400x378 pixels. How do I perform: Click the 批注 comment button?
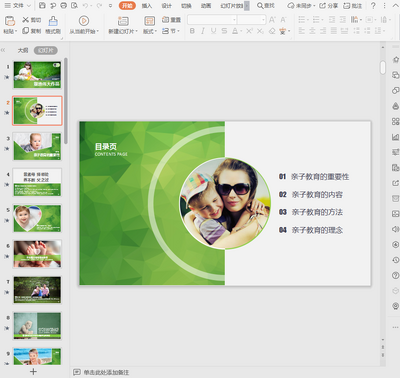(x=353, y=6)
